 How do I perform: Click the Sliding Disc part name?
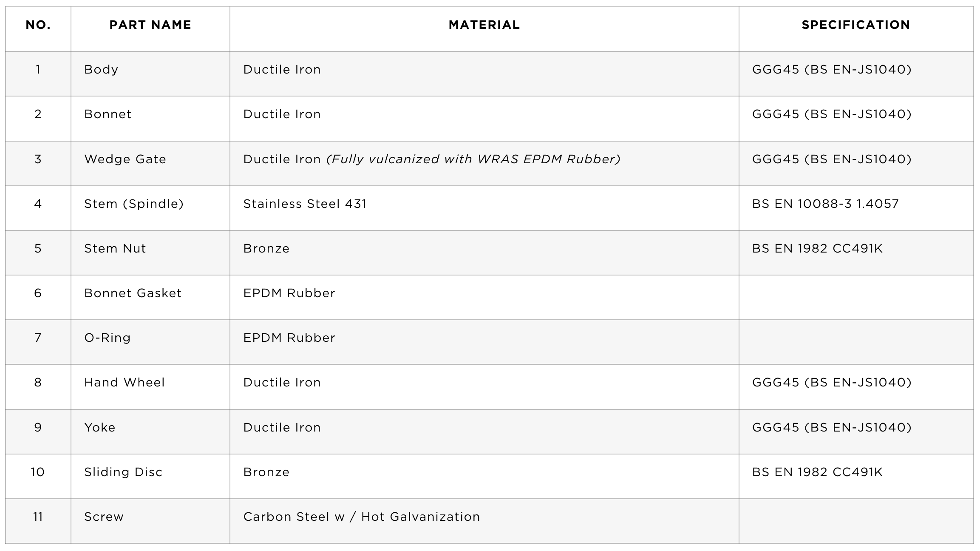click(x=123, y=472)
